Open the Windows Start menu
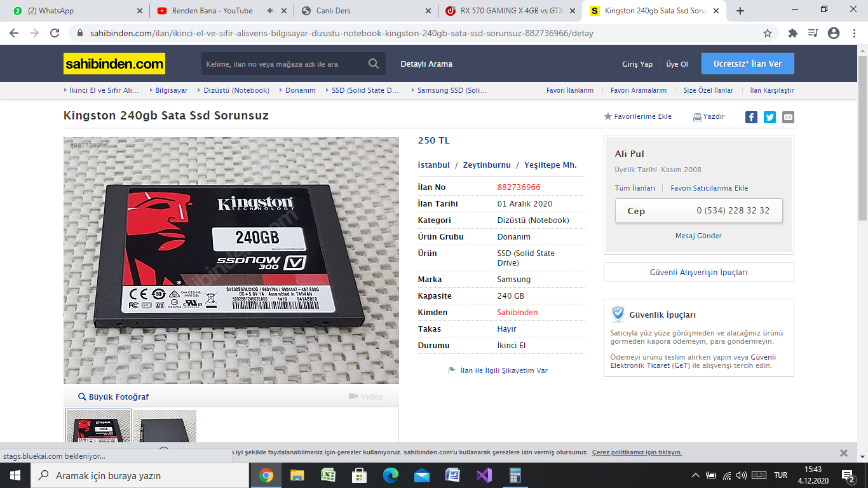The height and width of the screenshot is (488, 868). 15,475
